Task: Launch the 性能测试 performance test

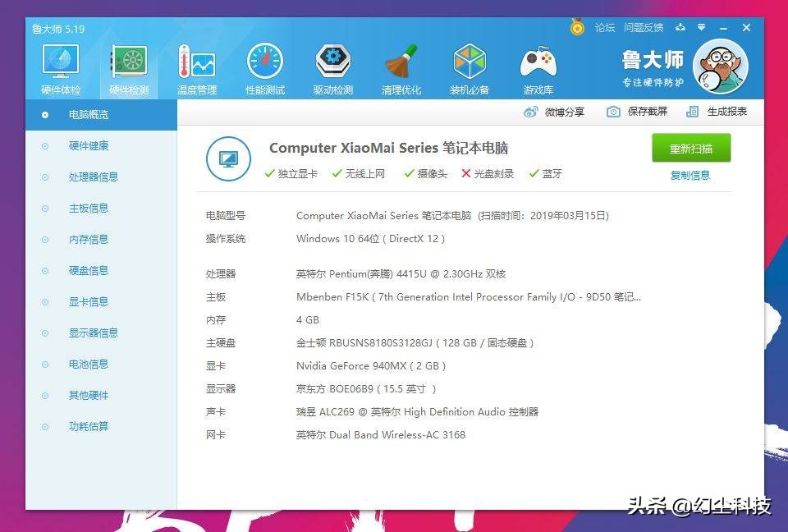Action: tap(264, 66)
